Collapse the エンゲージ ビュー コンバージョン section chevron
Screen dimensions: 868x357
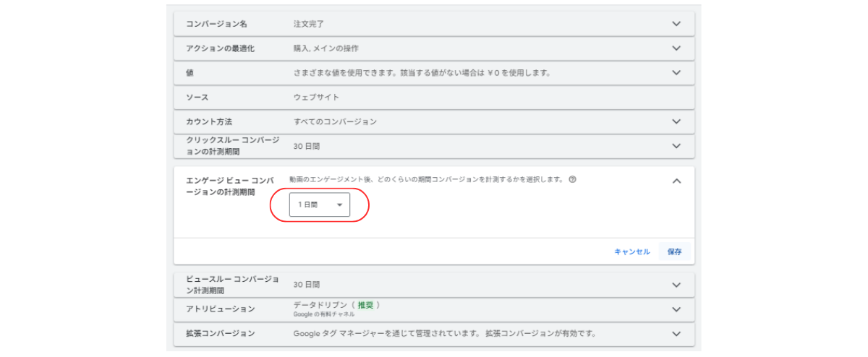coord(676,181)
